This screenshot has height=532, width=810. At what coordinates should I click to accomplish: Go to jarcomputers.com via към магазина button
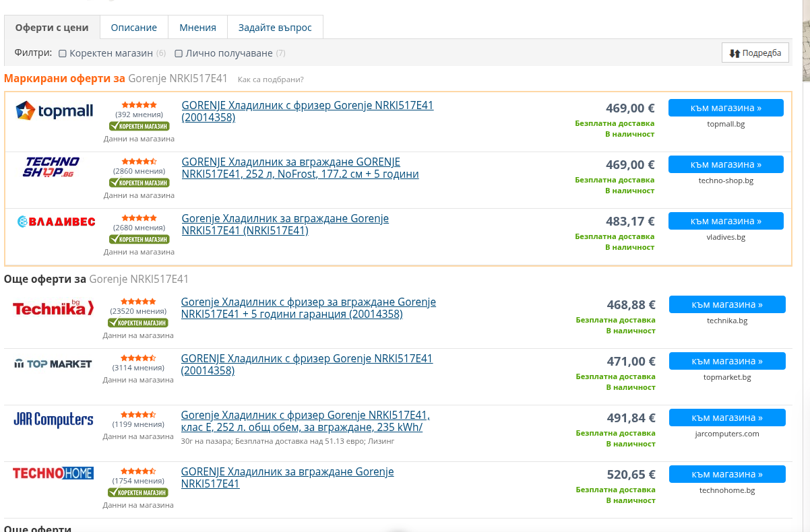(x=727, y=418)
